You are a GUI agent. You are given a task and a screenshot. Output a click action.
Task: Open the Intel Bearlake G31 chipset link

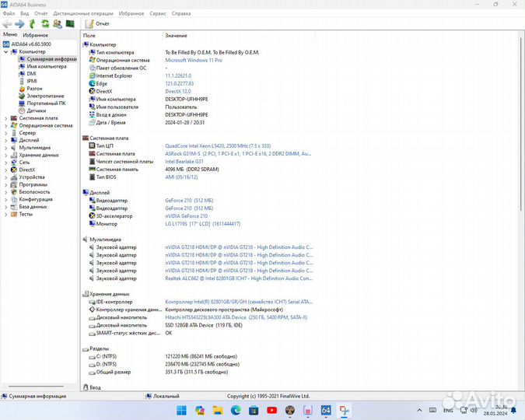[x=184, y=162]
